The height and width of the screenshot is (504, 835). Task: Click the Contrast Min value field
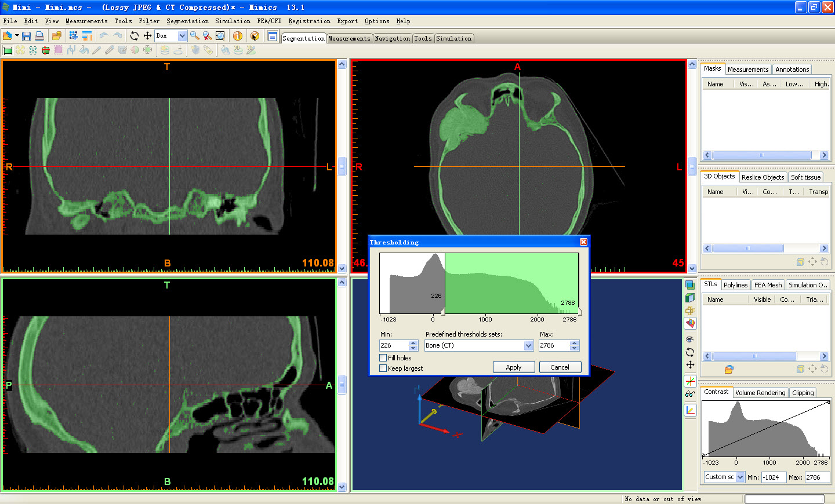[x=774, y=477]
